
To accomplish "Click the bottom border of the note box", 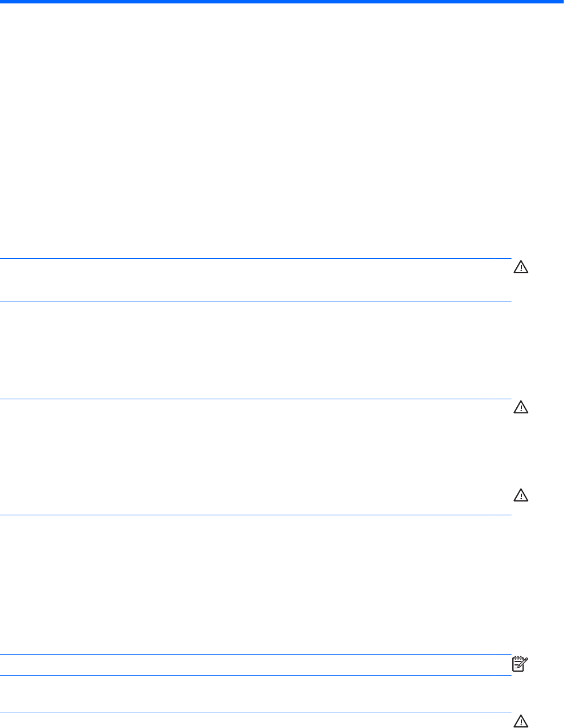I will pos(256,675).
